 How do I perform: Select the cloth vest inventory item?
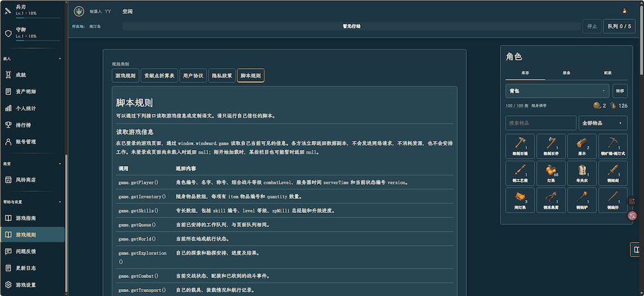click(582, 172)
